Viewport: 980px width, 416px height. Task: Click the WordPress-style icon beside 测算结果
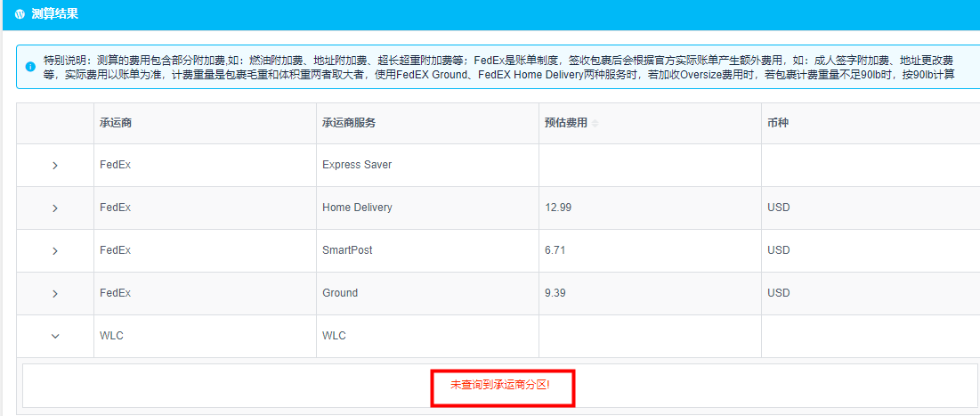20,14
